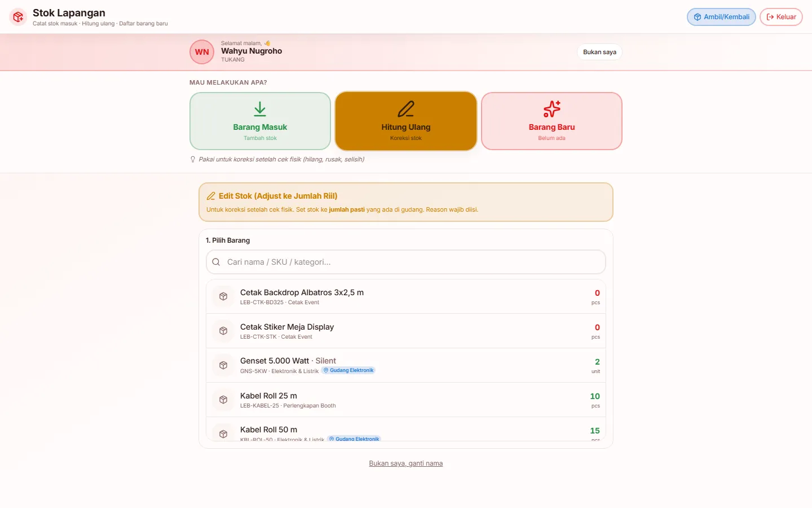Image resolution: width=812 pixels, height=508 pixels.
Task: Click box icon of Kabel Roll 50 m
Action: pos(223,433)
